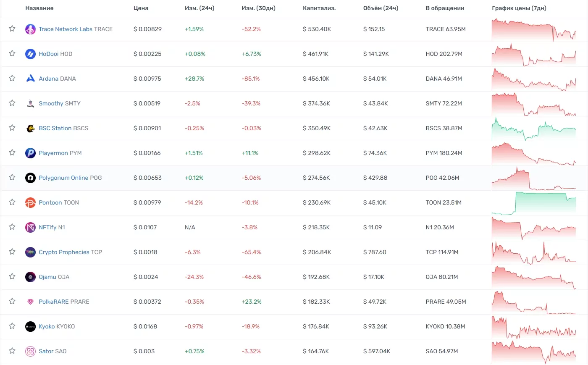Sort by Изм. (24ч) column header
This screenshot has width=588, height=365.
199,8
